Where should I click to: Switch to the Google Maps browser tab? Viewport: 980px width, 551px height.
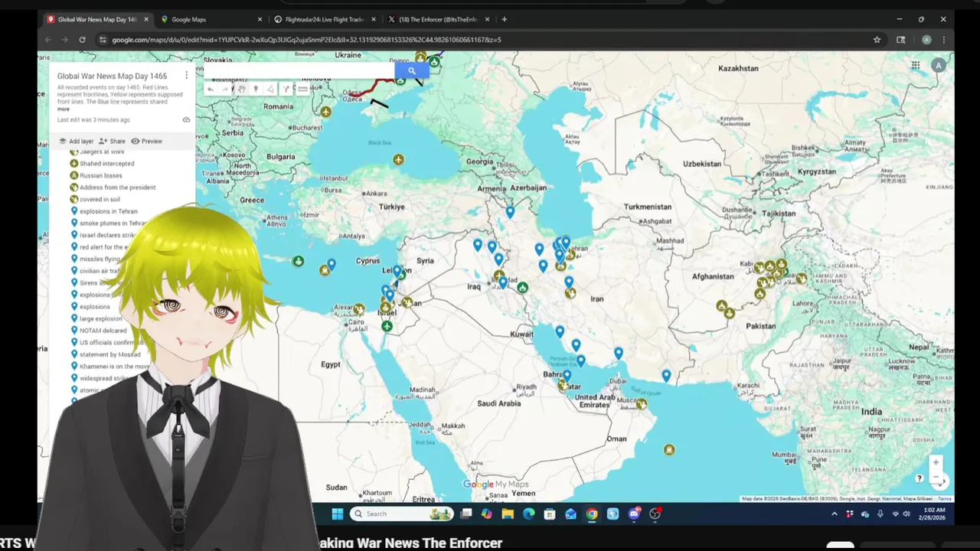click(x=210, y=19)
